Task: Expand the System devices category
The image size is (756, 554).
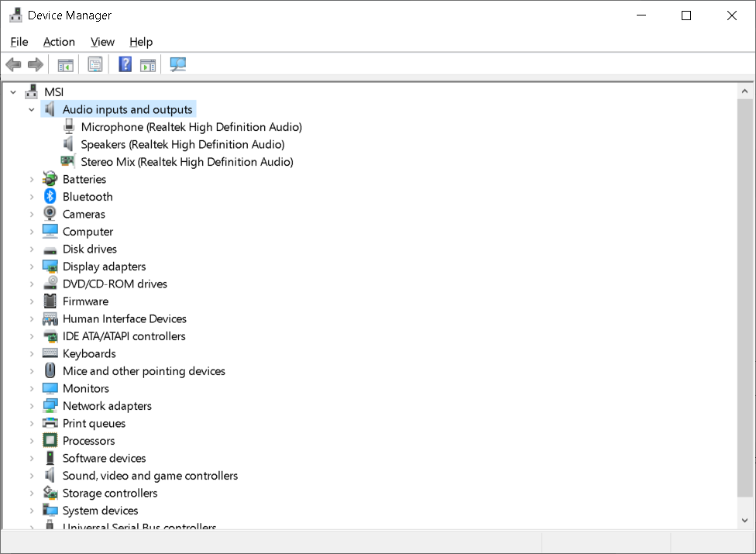Action: click(32, 511)
